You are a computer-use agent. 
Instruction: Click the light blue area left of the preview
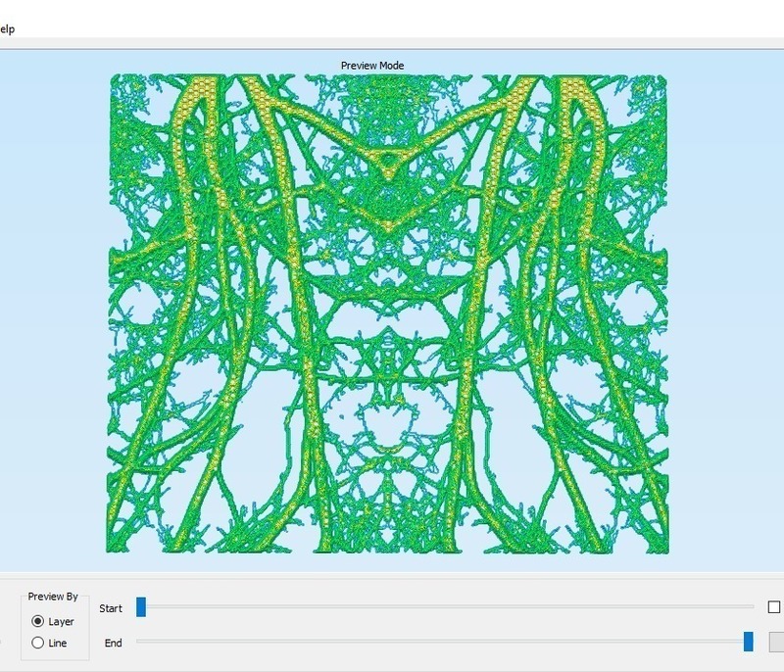(54, 313)
